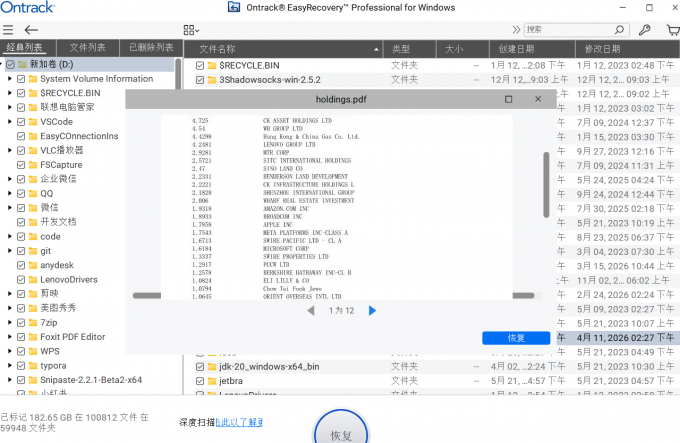Click the 1 为 12 page indicator
680x443 pixels.
click(x=341, y=310)
